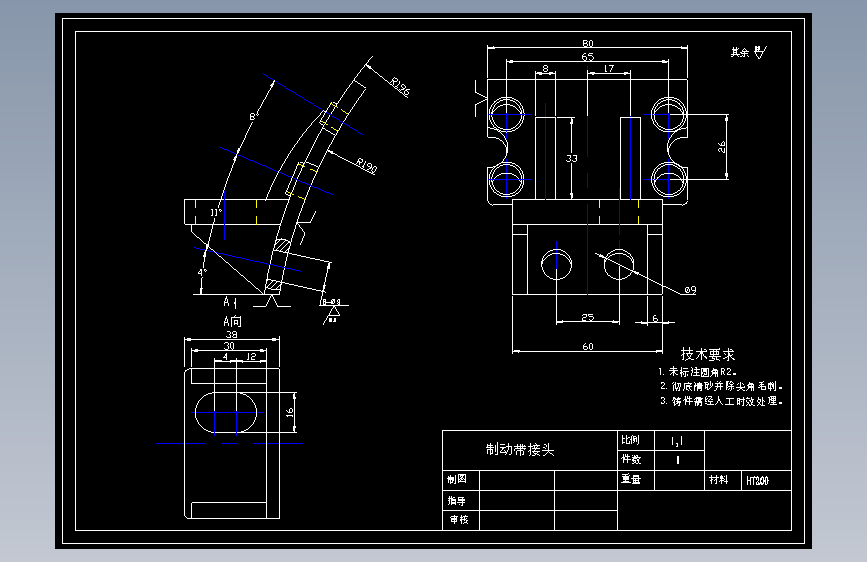This screenshot has width=867, height=562.
Task: Click the 12 dimension in A view
Action: (x=251, y=357)
